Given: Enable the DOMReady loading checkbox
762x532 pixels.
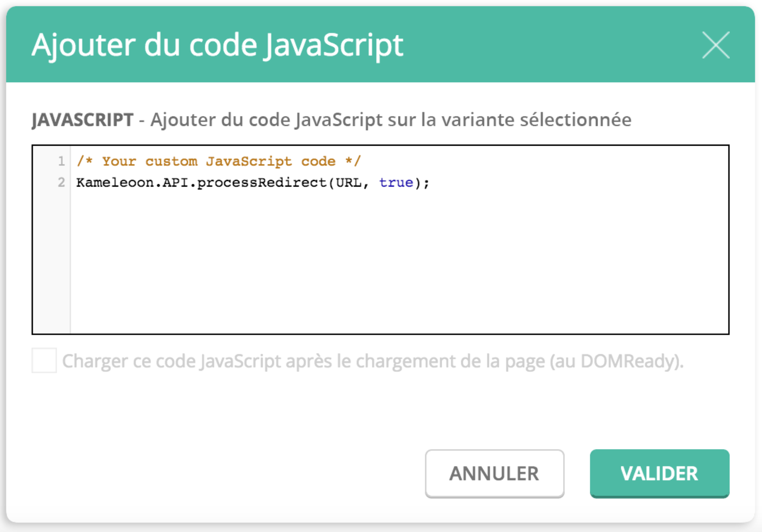Looking at the screenshot, I should pos(44,360).
